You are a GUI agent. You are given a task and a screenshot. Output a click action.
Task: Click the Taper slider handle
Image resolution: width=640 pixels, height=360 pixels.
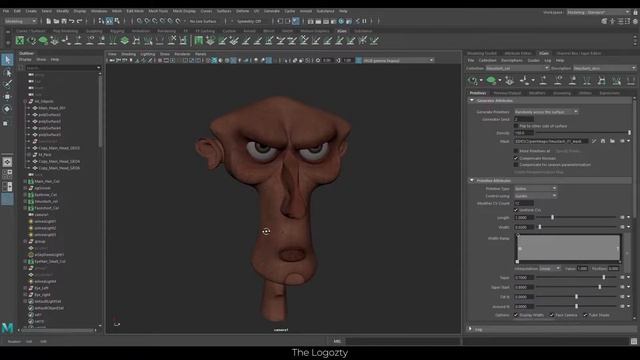[x=604, y=278]
